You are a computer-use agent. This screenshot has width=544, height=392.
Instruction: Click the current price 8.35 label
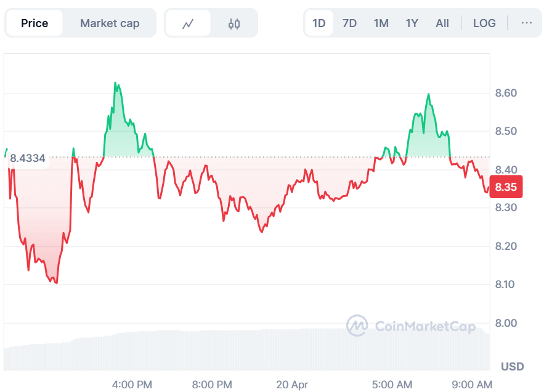(505, 187)
